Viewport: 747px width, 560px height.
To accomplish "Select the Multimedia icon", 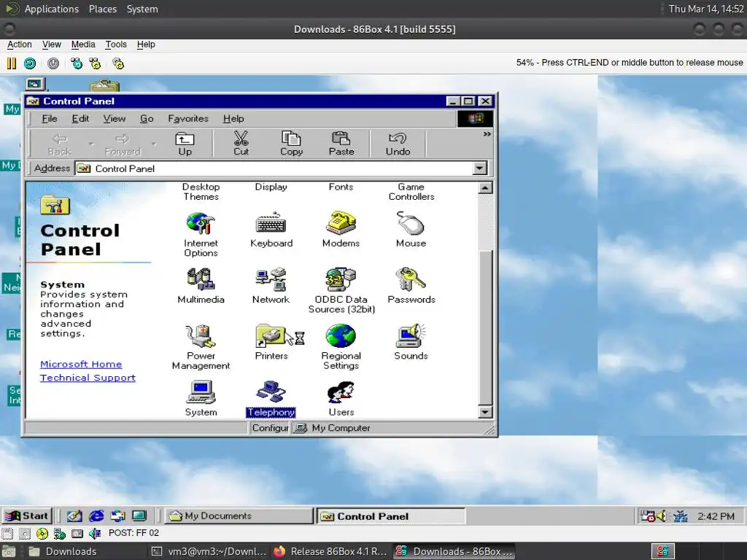I will [x=201, y=286].
